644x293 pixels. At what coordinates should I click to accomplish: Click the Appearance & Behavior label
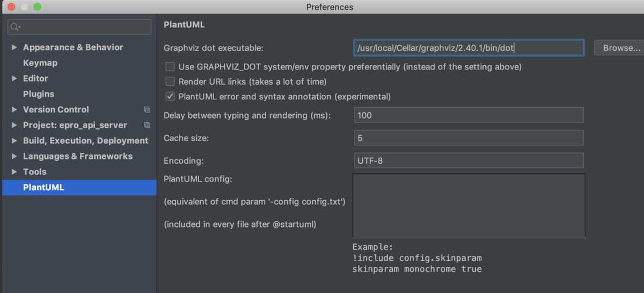tap(73, 47)
